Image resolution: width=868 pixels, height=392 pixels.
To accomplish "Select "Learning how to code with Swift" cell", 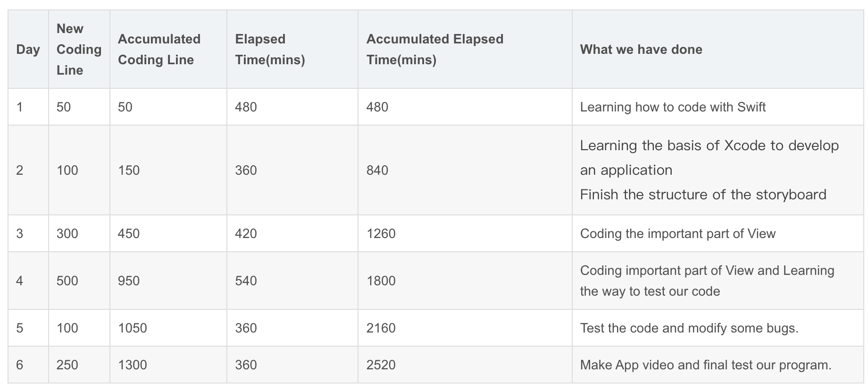I will click(x=673, y=107).
